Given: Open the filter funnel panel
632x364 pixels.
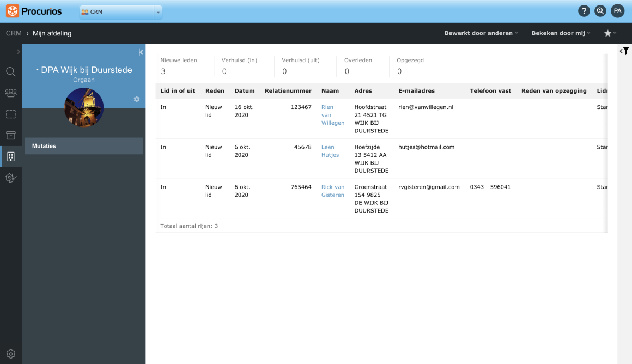Looking at the screenshot, I should click(x=625, y=51).
